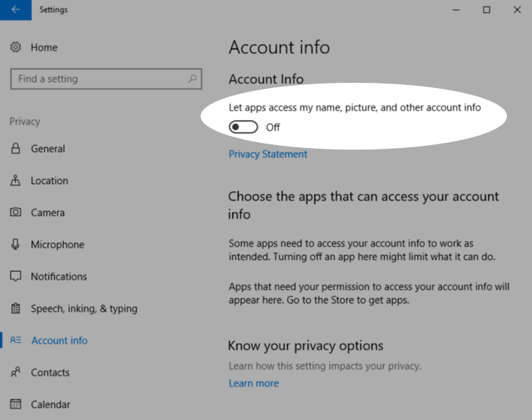Focus the Find a setting search box
Image resolution: width=532 pixels, height=420 pixels.
[106, 79]
